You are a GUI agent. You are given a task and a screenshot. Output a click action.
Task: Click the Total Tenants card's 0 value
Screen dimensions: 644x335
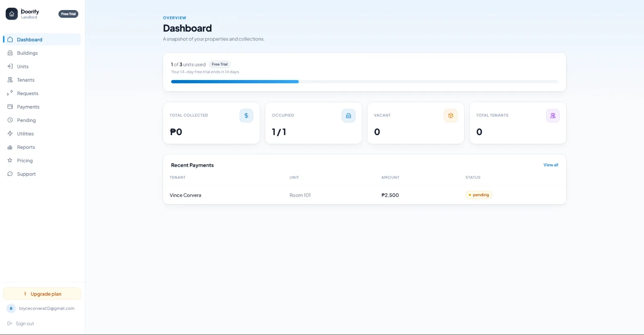pyautogui.click(x=479, y=132)
